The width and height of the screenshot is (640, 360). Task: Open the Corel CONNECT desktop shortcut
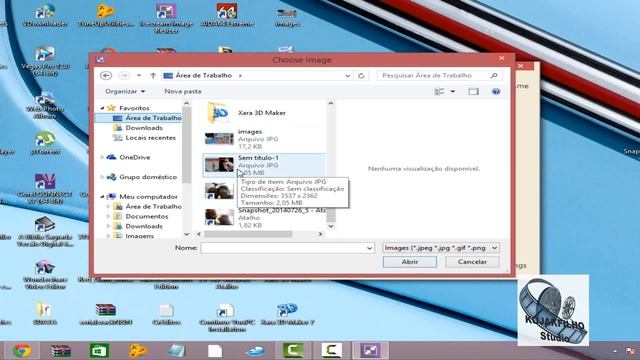point(45,189)
